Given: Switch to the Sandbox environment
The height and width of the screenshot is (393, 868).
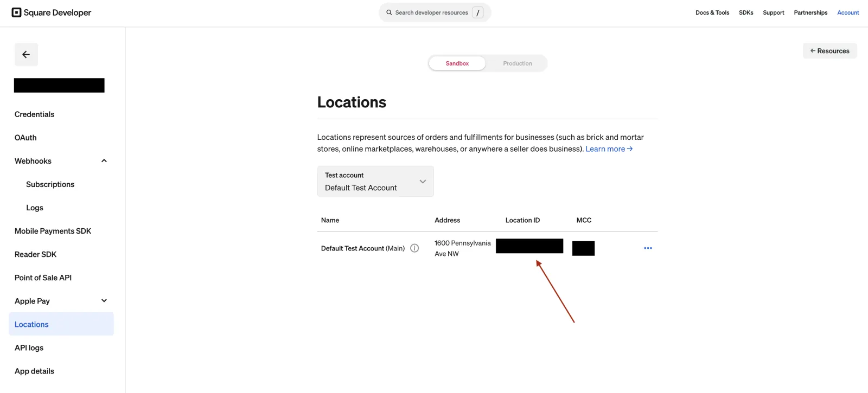Looking at the screenshot, I should 457,63.
